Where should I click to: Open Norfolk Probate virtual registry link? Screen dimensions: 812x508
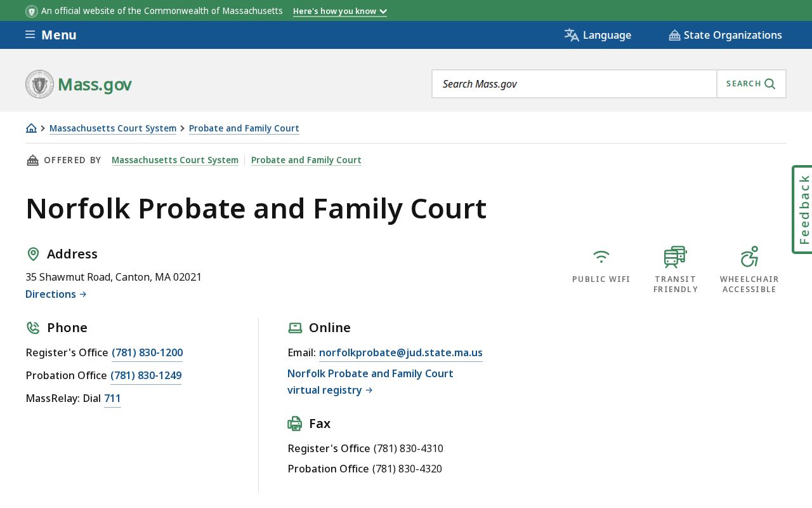coord(370,382)
